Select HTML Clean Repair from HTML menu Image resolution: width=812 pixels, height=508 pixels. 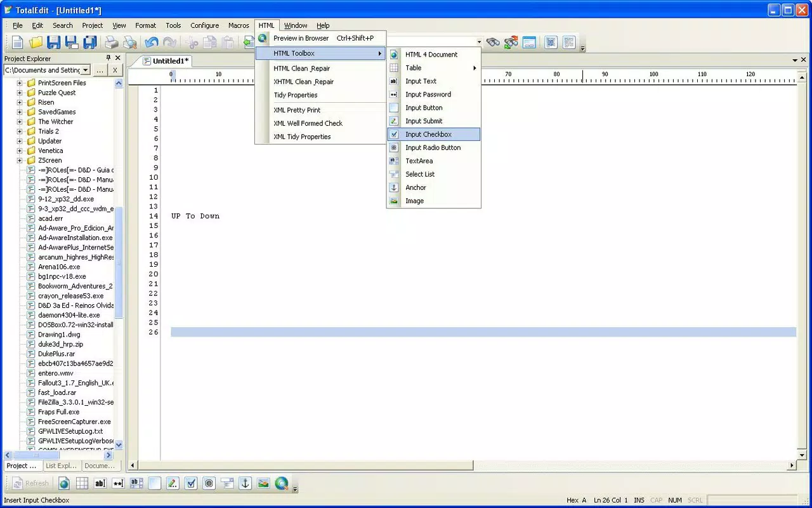click(320, 69)
